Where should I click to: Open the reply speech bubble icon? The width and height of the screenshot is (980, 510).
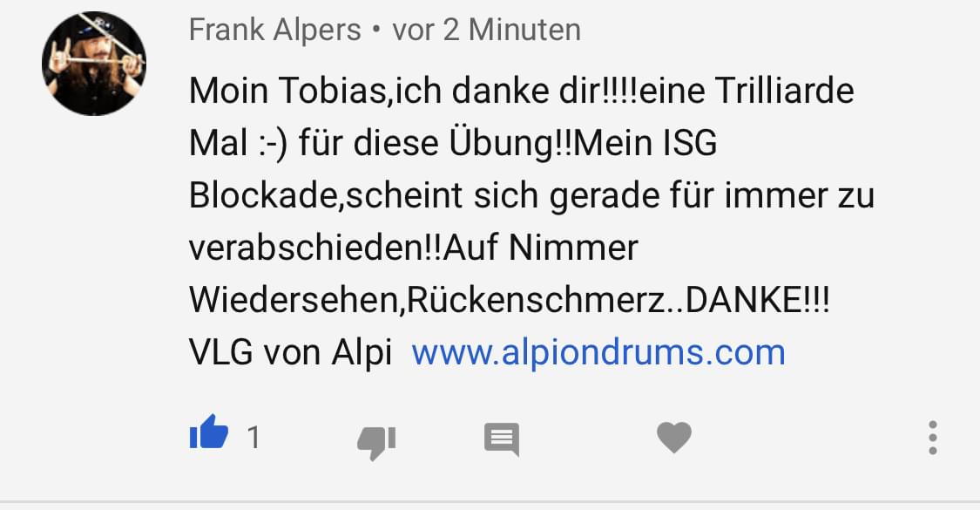pyautogui.click(x=502, y=439)
